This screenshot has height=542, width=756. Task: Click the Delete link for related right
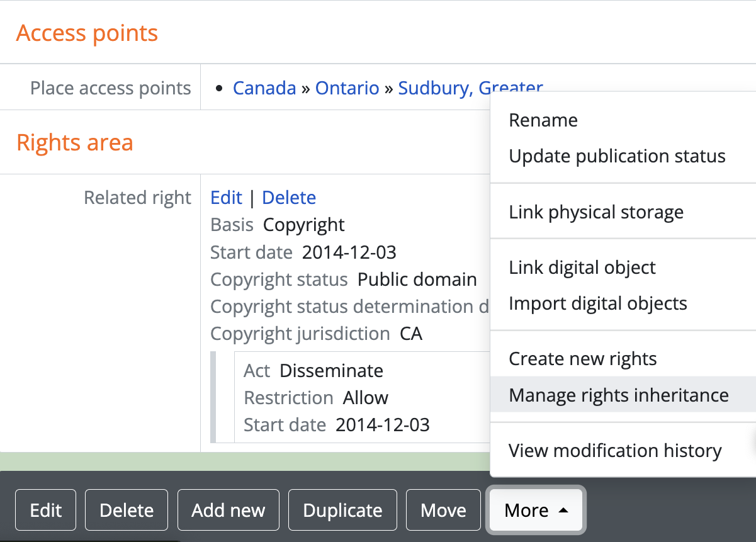[x=289, y=198]
